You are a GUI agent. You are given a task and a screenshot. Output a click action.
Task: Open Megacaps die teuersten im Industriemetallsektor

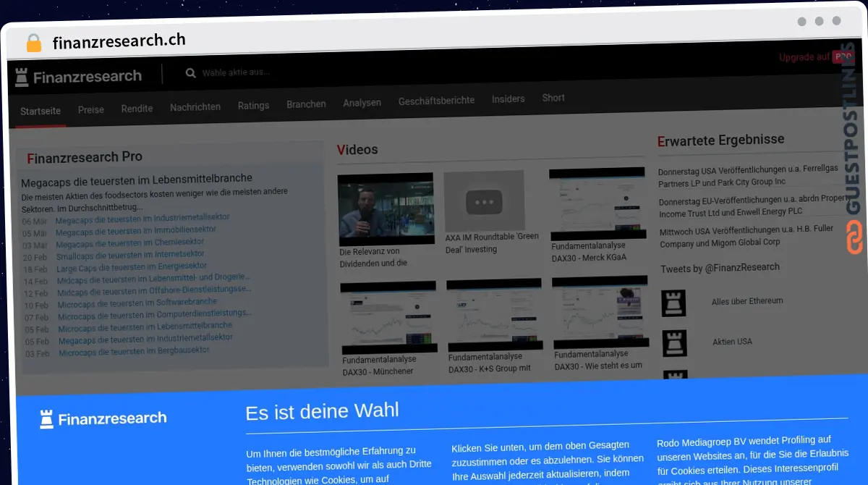142,218
